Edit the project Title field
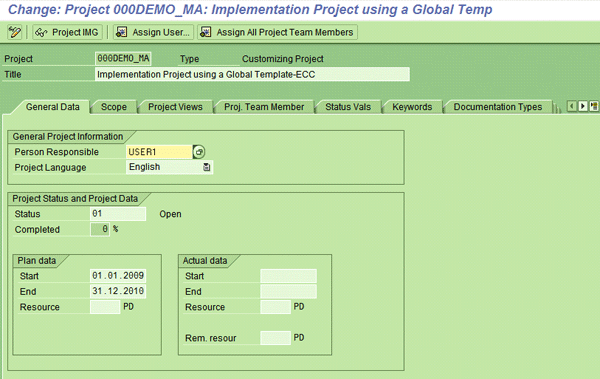The height and width of the screenshot is (379, 600). pyautogui.click(x=252, y=74)
